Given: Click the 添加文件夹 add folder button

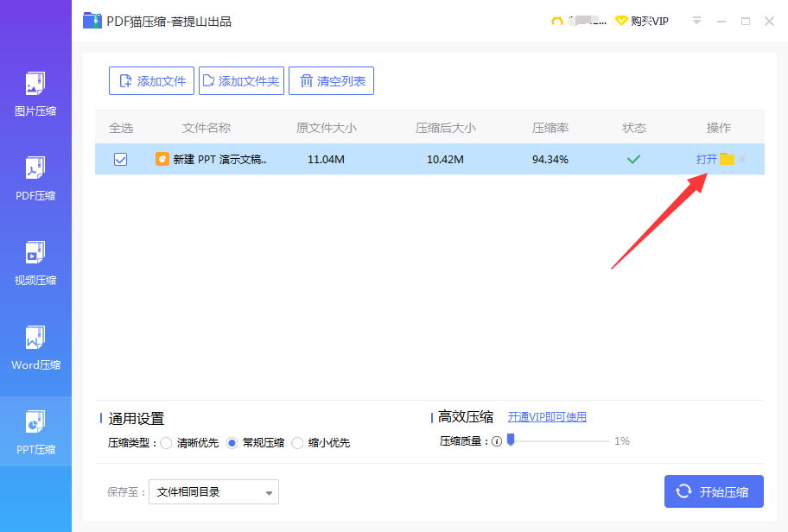Looking at the screenshot, I should tap(241, 81).
